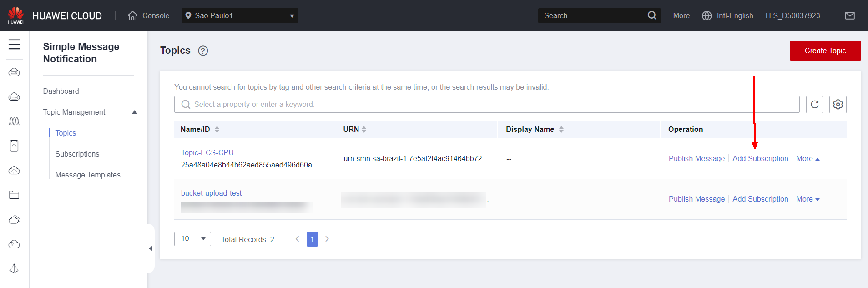
Task: Open the table settings gear icon
Action: pyautogui.click(x=838, y=105)
